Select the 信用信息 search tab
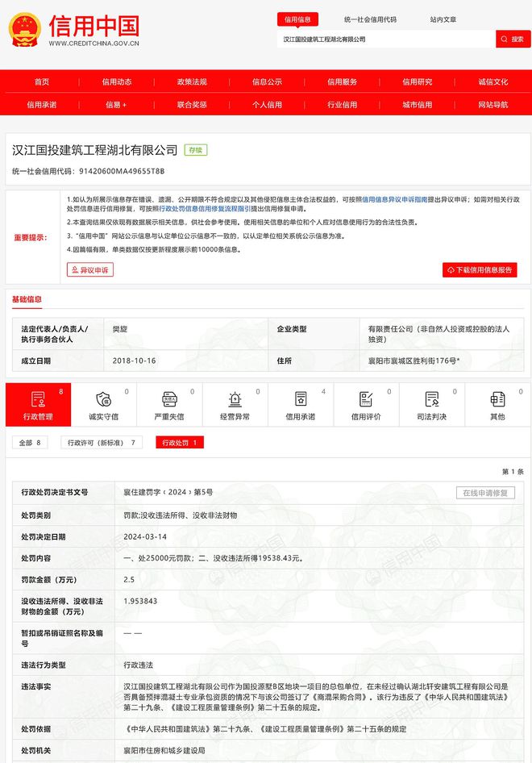The image size is (532, 763). (x=297, y=19)
